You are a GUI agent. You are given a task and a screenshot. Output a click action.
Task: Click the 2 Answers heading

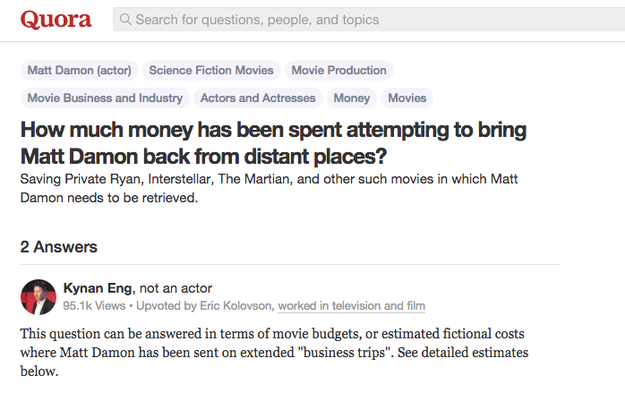pos(58,247)
